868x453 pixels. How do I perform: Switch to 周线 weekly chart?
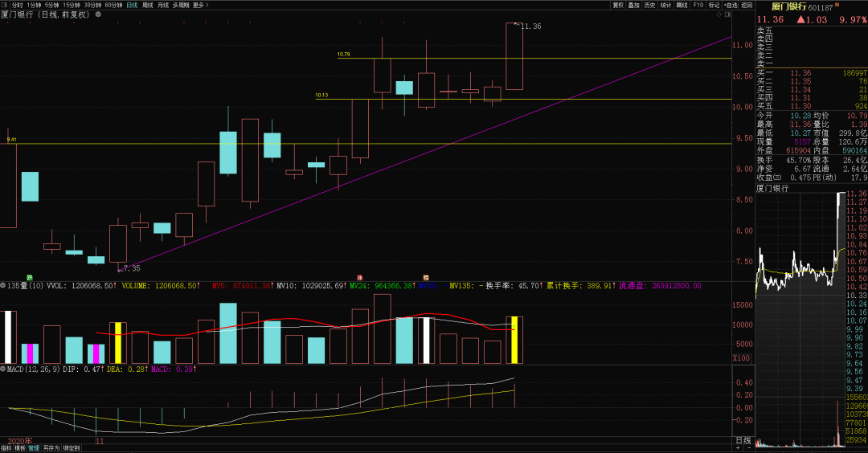pyautogui.click(x=148, y=5)
